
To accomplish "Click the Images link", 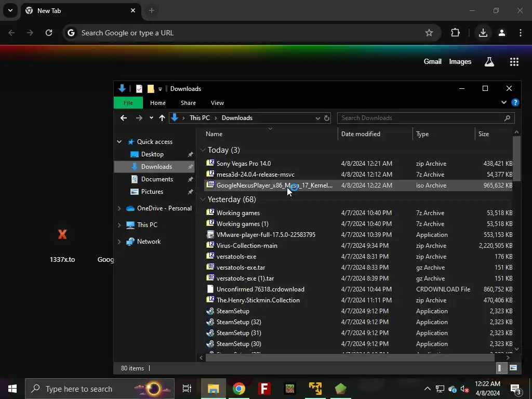I will [x=460, y=61].
